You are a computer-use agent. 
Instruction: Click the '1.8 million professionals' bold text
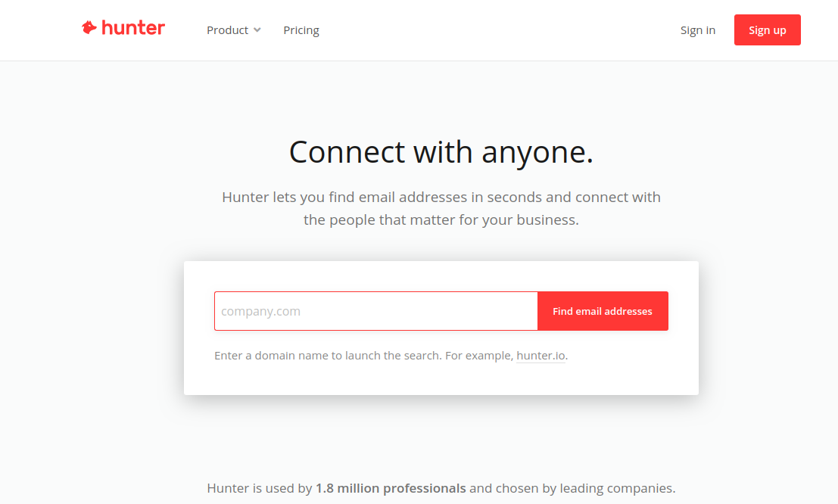tap(391, 488)
